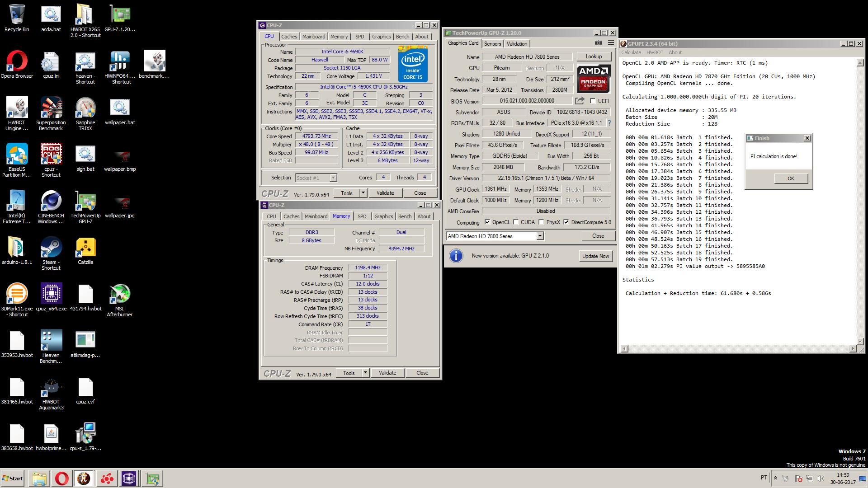Open the Tools dropdown arrow in upper CPU-Z
Screen dimensions: 868x488
363,193
